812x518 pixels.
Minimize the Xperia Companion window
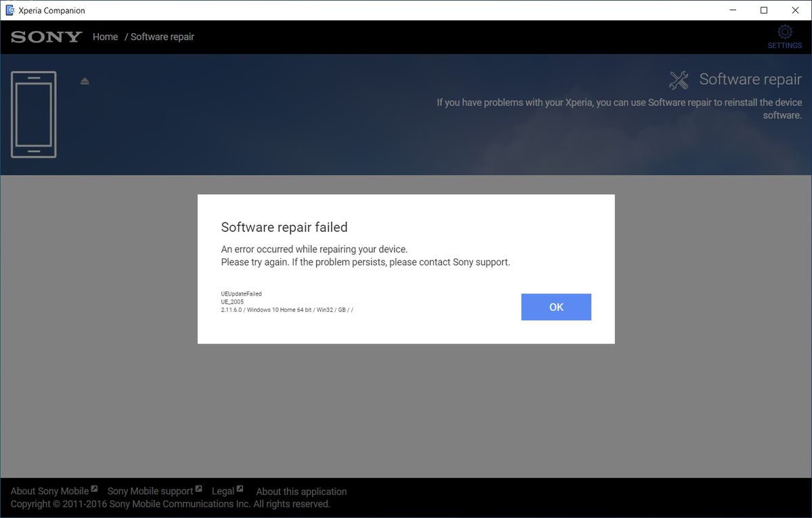click(733, 10)
